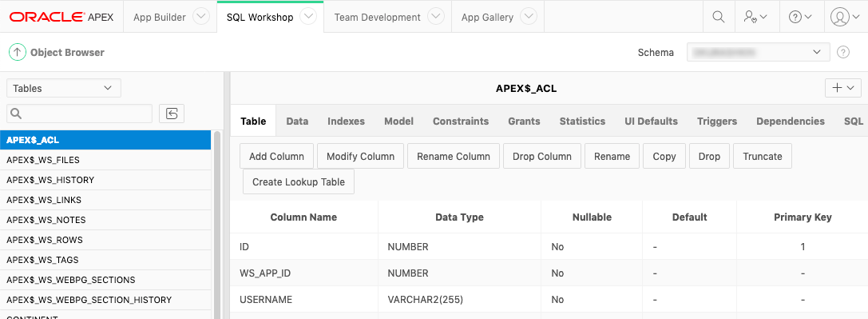Click the Rename Column button
This screenshot has height=319, width=868.
point(454,156)
